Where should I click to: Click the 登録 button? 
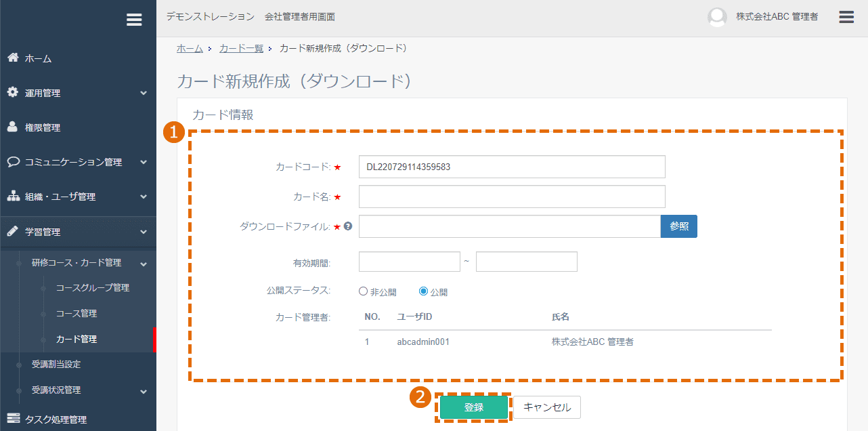coord(474,407)
